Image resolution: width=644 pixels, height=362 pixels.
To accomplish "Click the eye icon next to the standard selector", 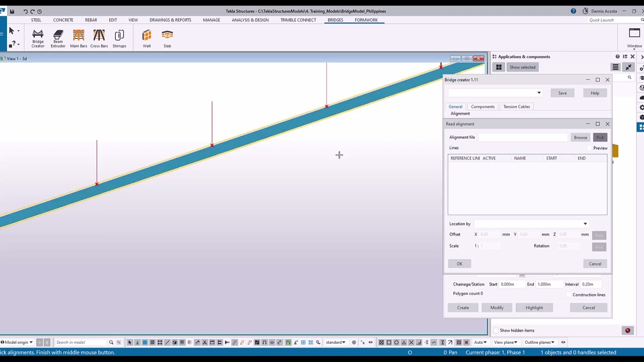I will coord(370,342).
